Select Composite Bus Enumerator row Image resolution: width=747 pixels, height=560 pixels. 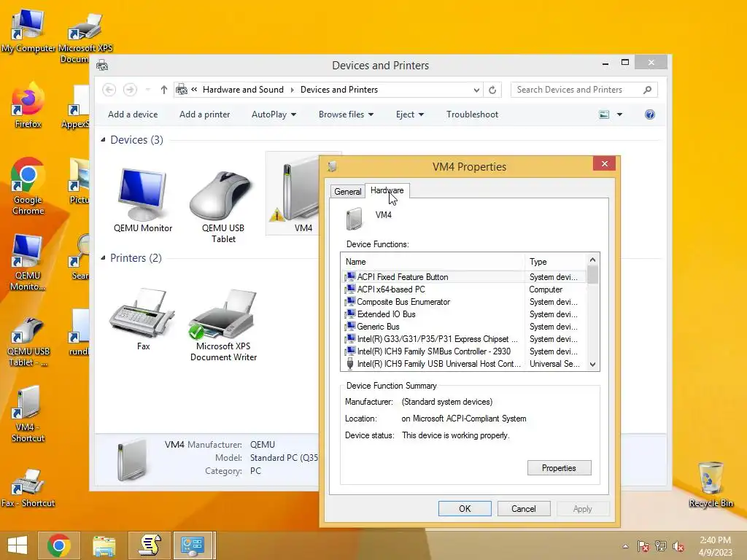pos(464,301)
